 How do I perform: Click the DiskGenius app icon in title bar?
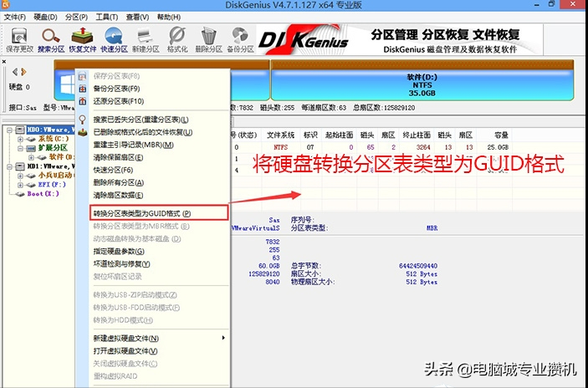5,4
